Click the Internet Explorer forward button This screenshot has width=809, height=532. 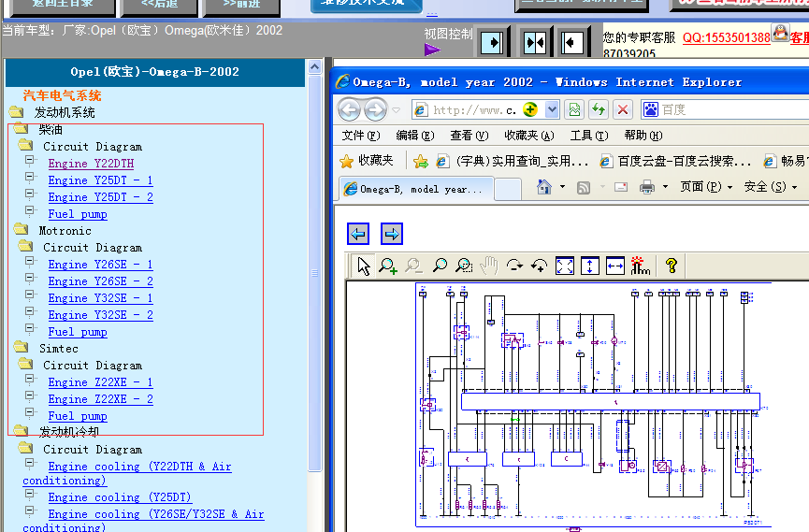pos(375,110)
